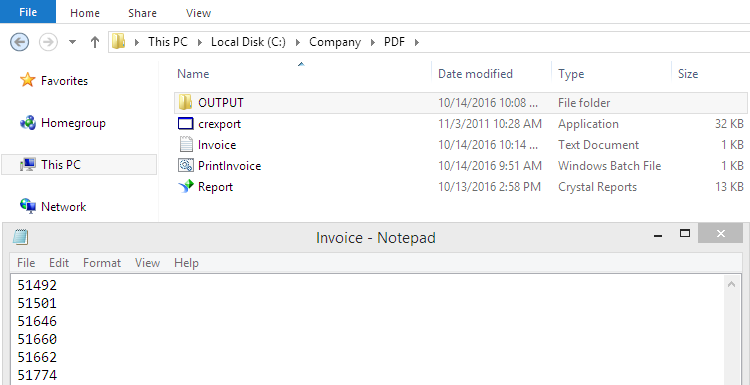Place cursor on line 51646 in Notepad
The height and width of the screenshot is (385, 750).
pos(37,321)
